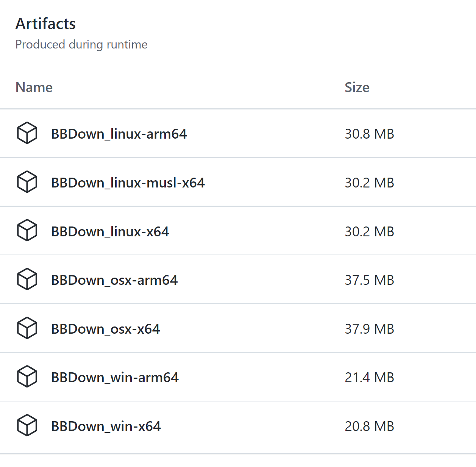Download the BBDown_osx-x64 artifact
The image size is (476, 467).
click(x=105, y=329)
